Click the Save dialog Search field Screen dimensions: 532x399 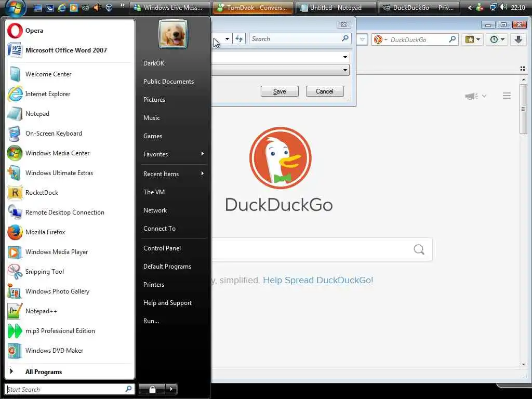(300, 38)
